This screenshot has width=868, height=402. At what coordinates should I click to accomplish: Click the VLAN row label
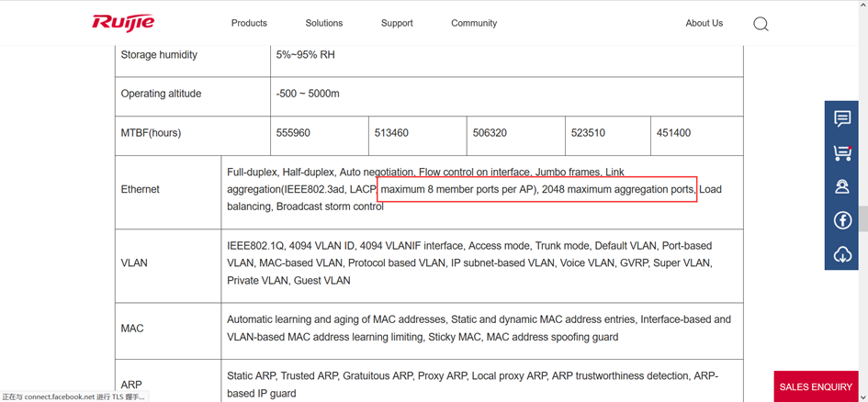tap(134, 262)
